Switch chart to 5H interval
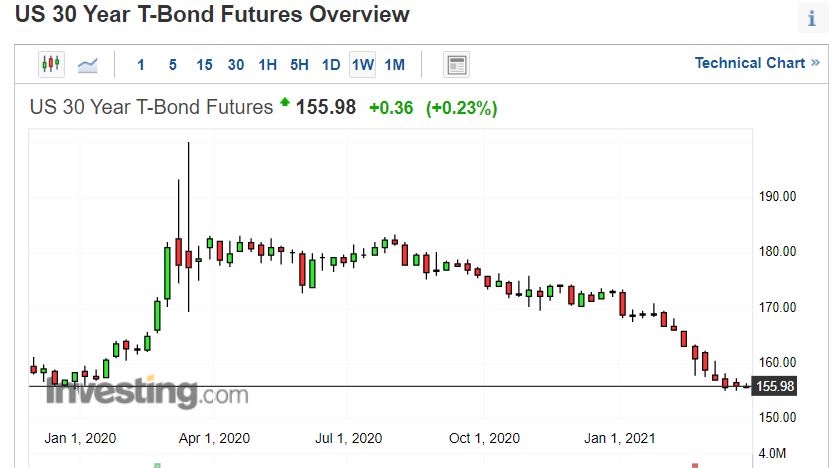Image resolution: width=833 pixels, height=468 pixels. tap(299, 65)
